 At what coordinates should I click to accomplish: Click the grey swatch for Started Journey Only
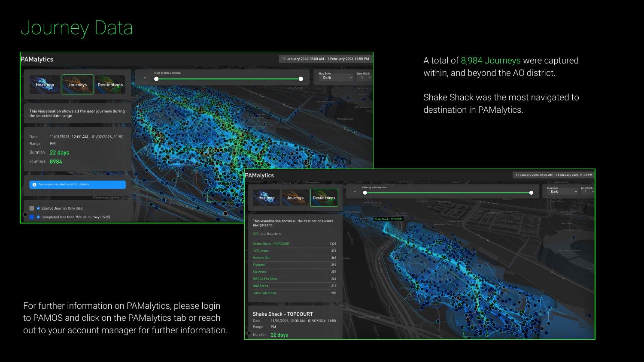[x=31, y=208]
